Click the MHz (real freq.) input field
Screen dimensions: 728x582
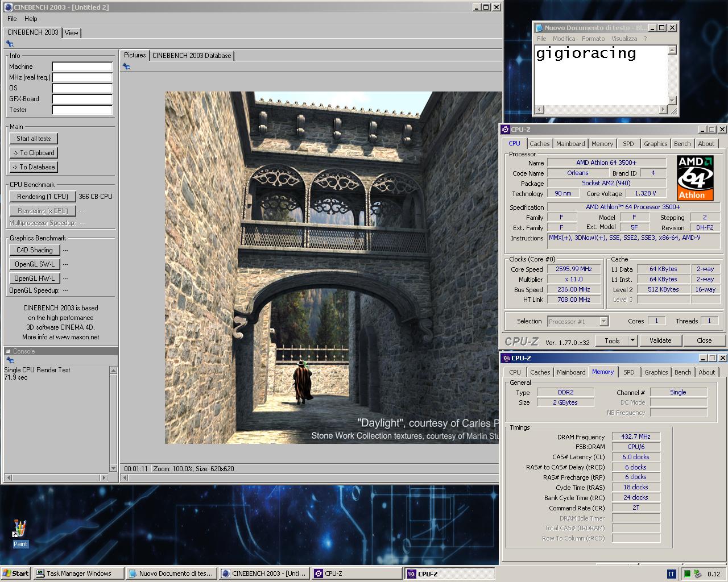pyautogui.click(x=82, y=77)
